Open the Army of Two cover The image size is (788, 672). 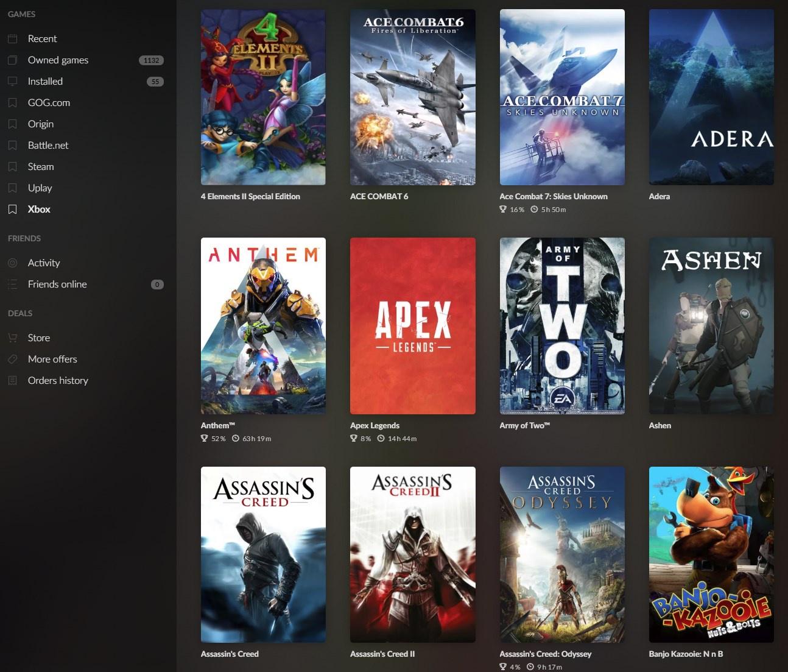click(562, 326)
